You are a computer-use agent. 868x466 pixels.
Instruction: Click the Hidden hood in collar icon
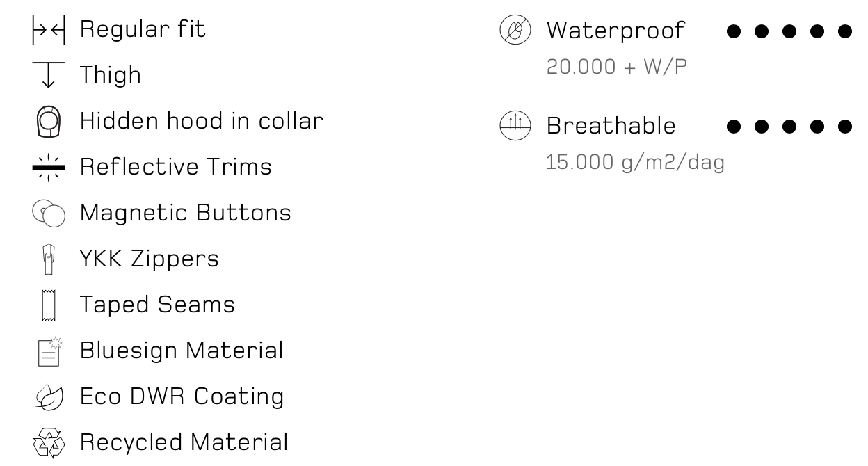pyautogui.click(x=49, y=122)
